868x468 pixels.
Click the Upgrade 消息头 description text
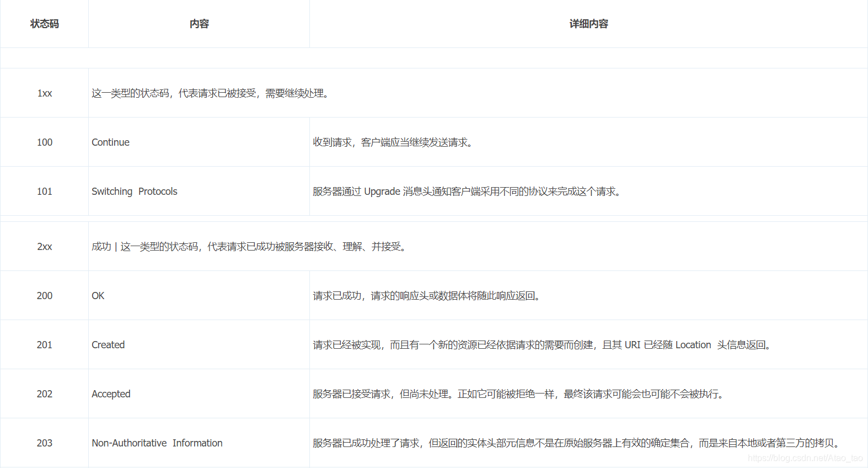click(468, 192)
